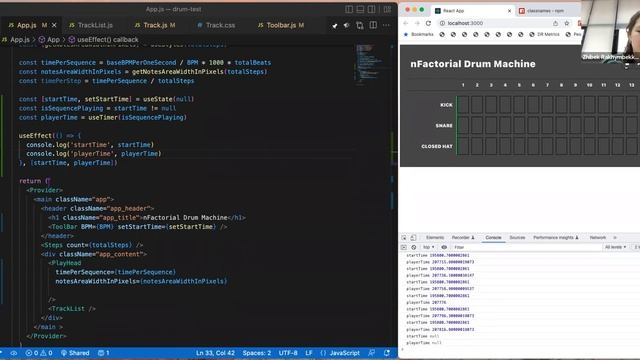Click the megaphone icon in editor actions
Viewport: 640px width, 360px height.
click(x=347, y=25)
